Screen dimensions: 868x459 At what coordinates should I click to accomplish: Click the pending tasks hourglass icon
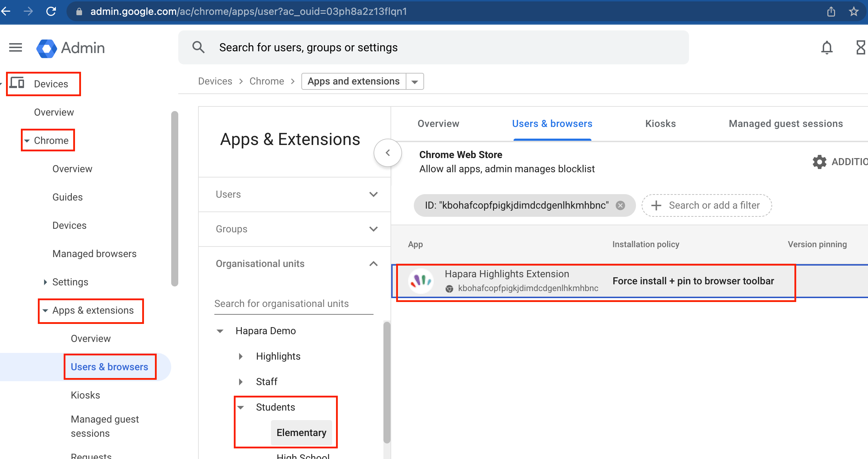[861, 47]
